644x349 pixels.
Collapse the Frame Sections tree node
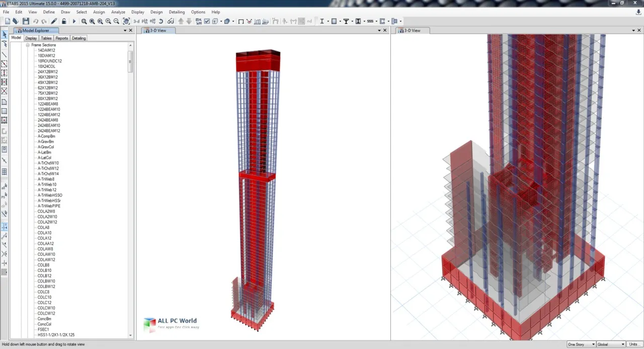click(28, 45)
